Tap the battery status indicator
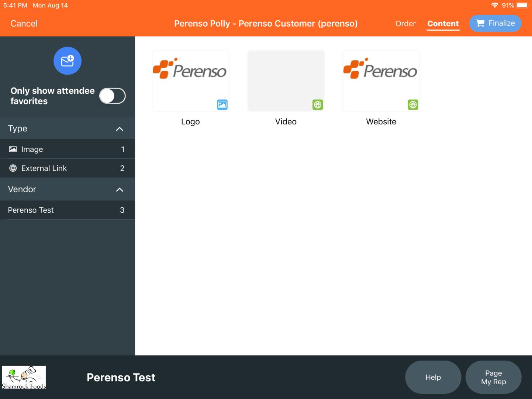This screenshot has width=532, height=399. [x=523, y=5]
